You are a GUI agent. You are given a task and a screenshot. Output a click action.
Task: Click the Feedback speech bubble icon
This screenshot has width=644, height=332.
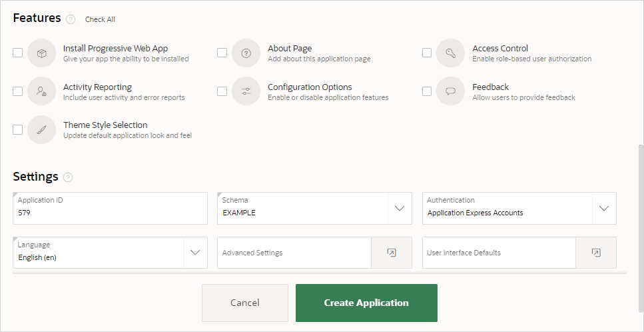pos(450,91)
